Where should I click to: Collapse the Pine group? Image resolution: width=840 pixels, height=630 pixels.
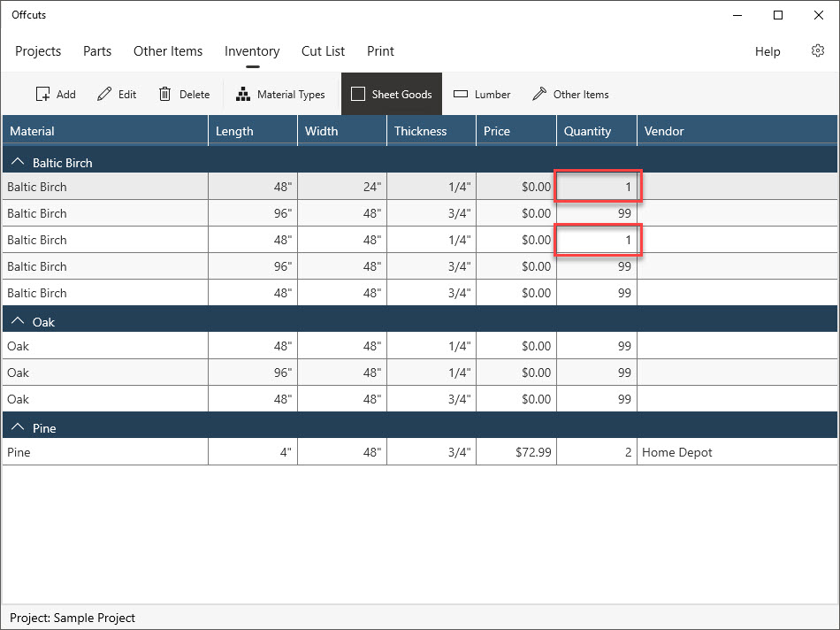pos(18,426)
